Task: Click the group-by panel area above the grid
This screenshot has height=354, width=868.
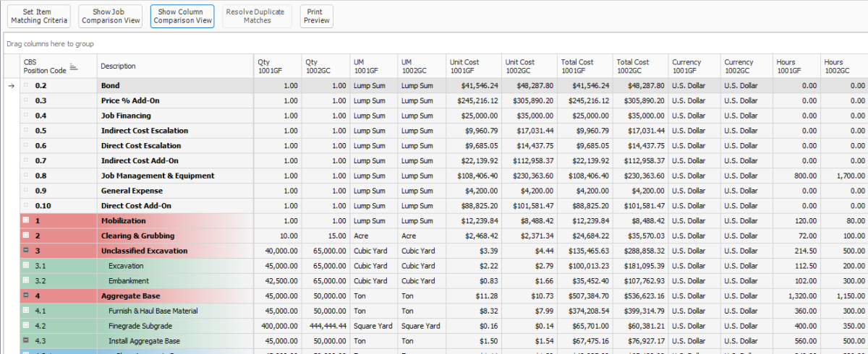Action: [434, 44]
